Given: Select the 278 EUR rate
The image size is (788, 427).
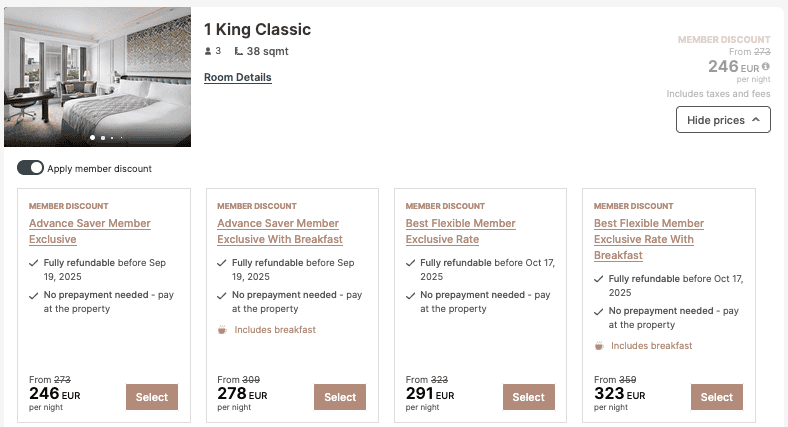Looking at the screenshot, I should pyautogui.click(x=340, y=397).
